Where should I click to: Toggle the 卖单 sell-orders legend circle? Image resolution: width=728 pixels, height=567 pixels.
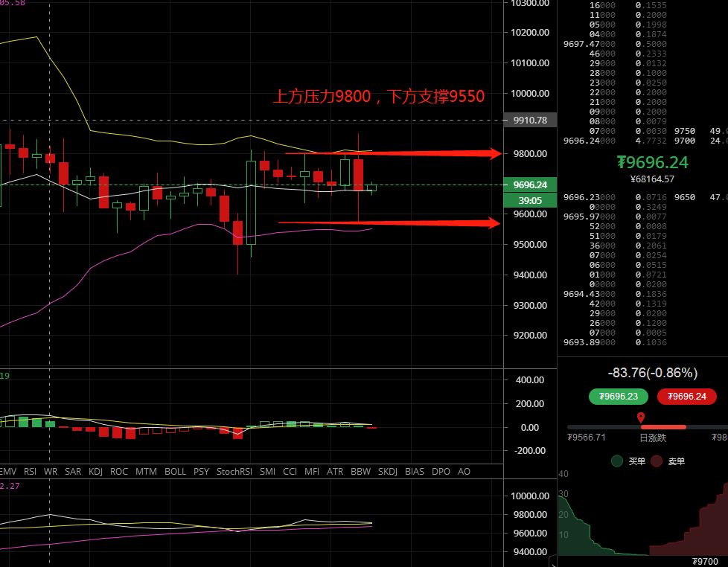pyautogui.click(x=657, y=461)
